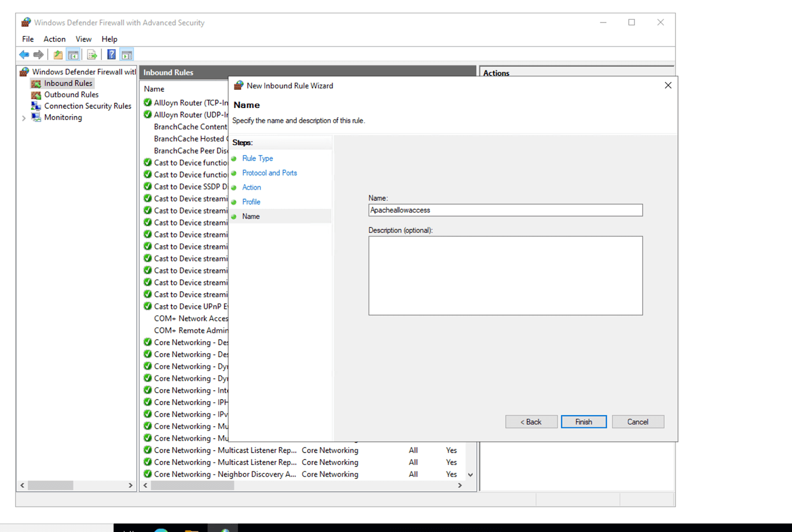Click green check beside Cast to Device SSDP
Viewport: 792px width, 532px height.
click(x=148, y=186)
